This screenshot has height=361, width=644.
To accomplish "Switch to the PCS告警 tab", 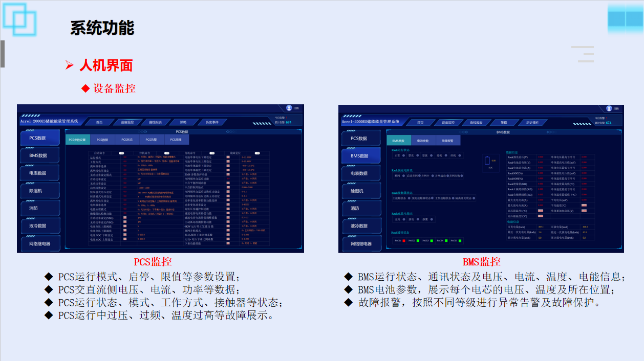I will click(151, 140).
